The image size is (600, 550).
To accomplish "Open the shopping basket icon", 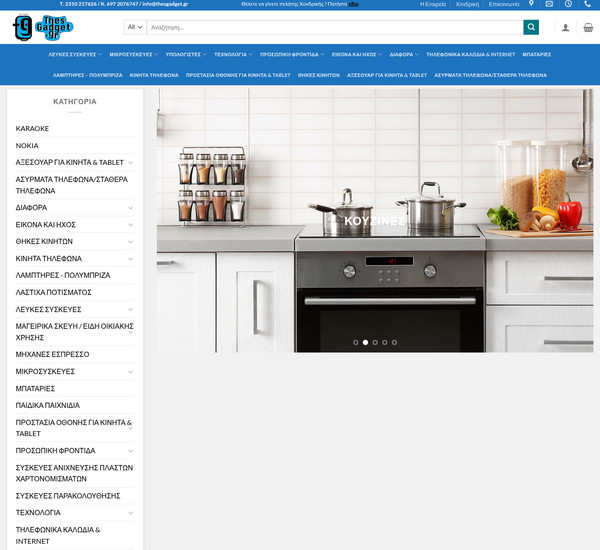I will tap(588, 27).
